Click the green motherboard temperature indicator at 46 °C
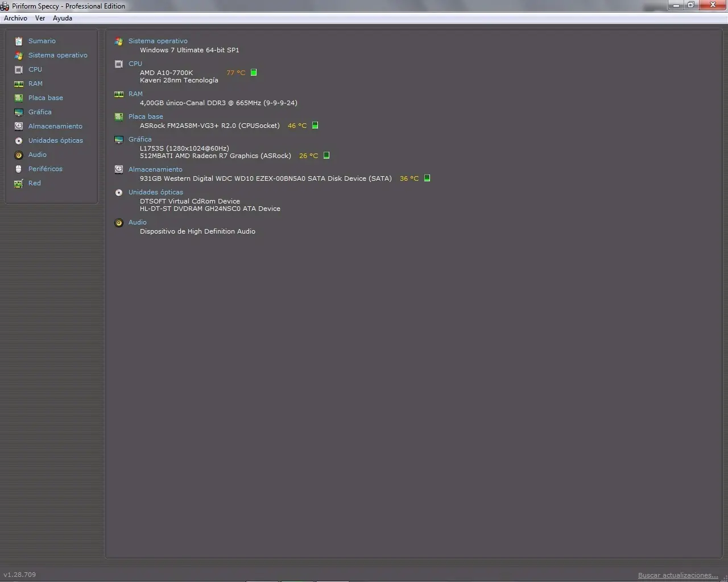This screenshot has width=728, height=582. tap(315, 125)
